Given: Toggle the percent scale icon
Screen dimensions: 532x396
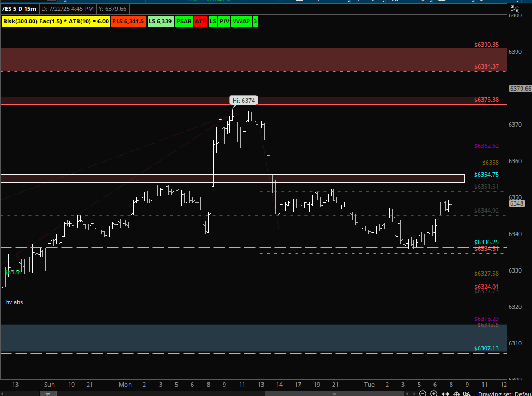Looking at the screenshot, I should tap(467, 394).
